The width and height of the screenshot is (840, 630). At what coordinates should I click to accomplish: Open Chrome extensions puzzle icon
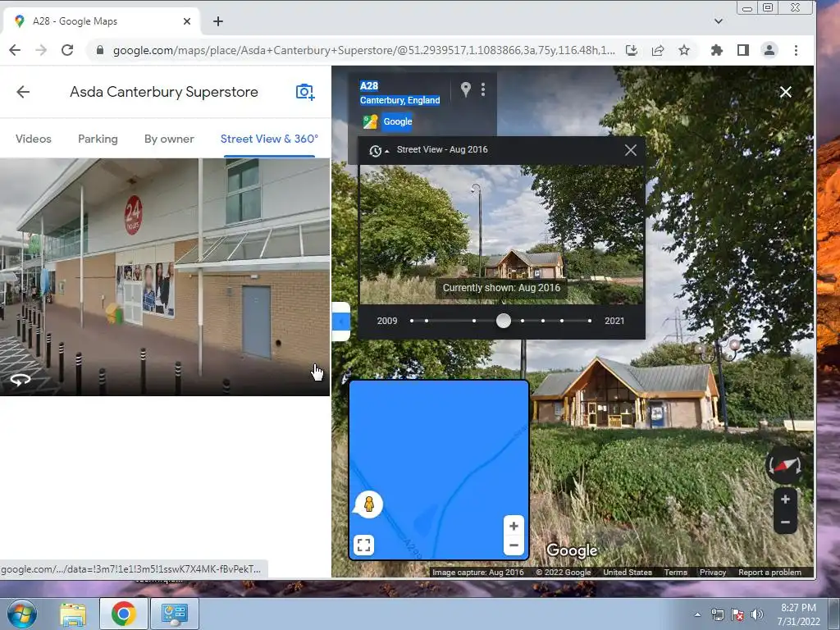tap(716, 50)
